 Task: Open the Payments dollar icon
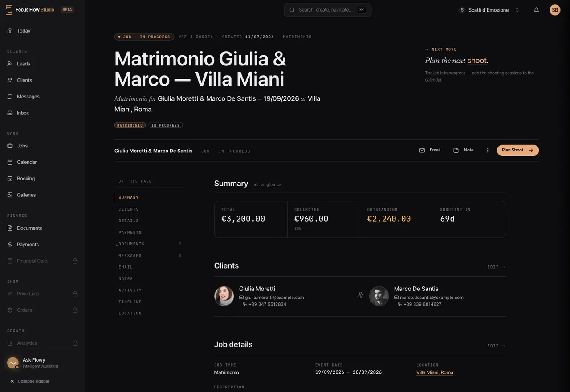click(10, 245)
